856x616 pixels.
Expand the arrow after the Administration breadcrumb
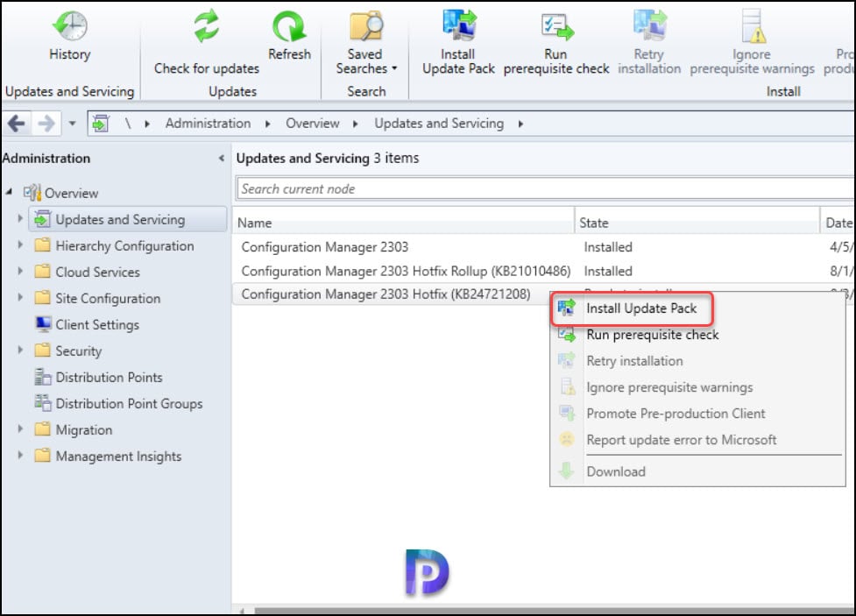point(267,124)
